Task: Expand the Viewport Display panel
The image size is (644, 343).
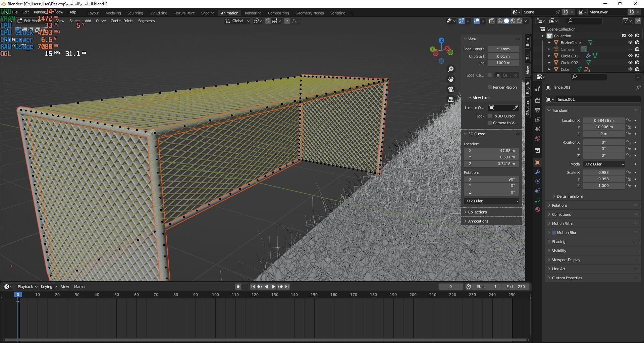Action: [x=566, y=260]
